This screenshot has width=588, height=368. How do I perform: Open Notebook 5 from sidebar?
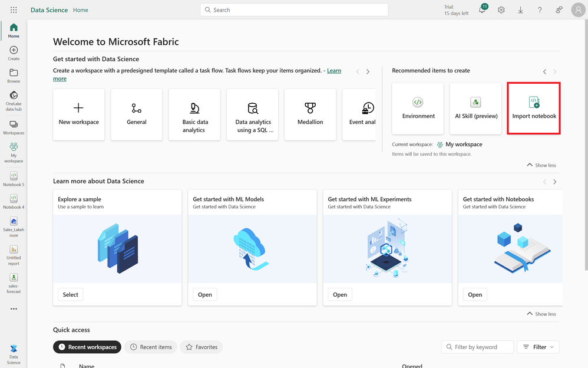click(x=14, y=179)
